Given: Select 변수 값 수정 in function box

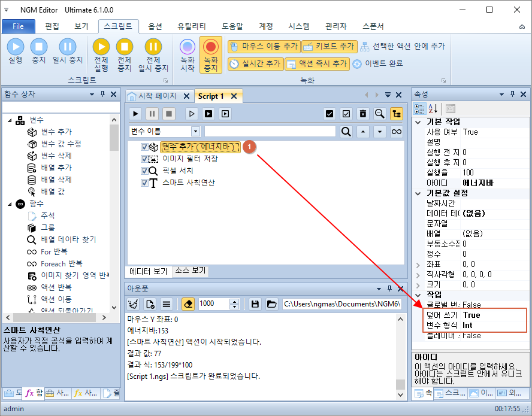Looking at the screenshot, I should (x=61, y=144).
